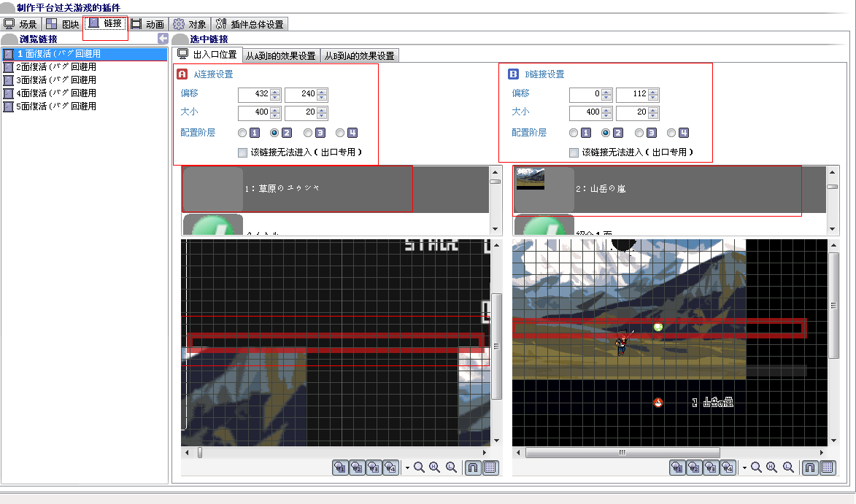The image size is (856, 504).
Task: Decrease A size height 20 with down arrow
Action: click(322, 116)
